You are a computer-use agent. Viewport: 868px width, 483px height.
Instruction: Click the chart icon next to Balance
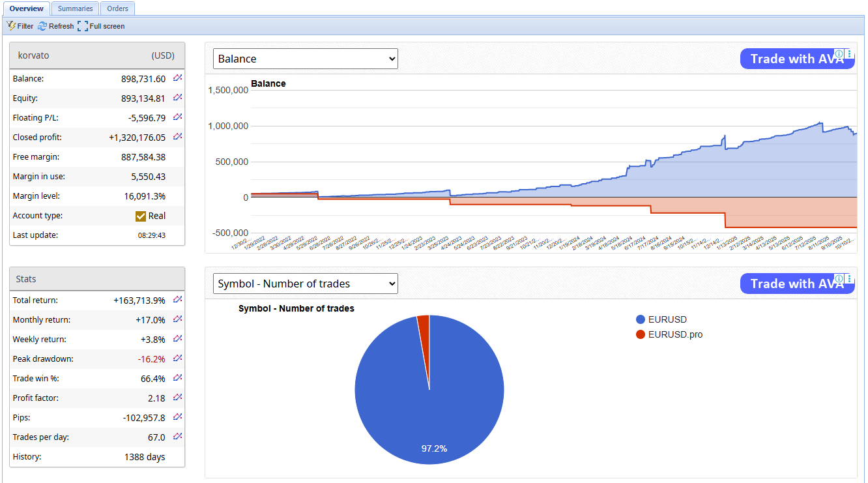[177, 78]
